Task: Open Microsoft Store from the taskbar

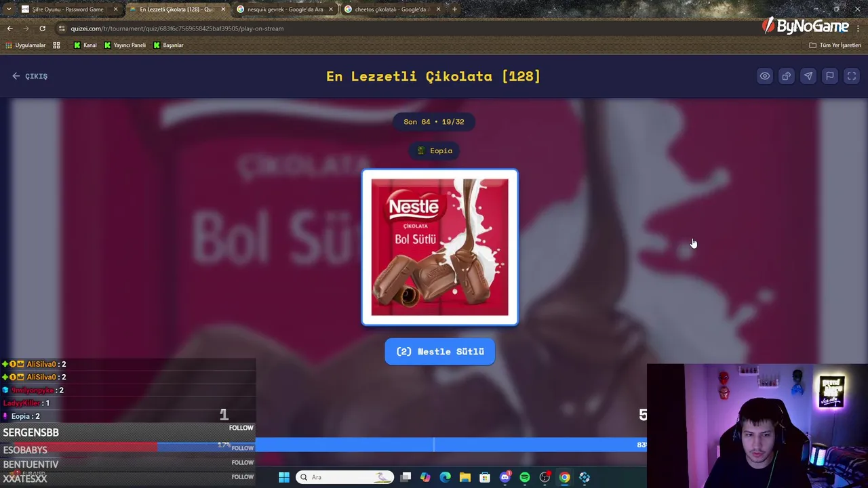Action: [x=485, y=477]
